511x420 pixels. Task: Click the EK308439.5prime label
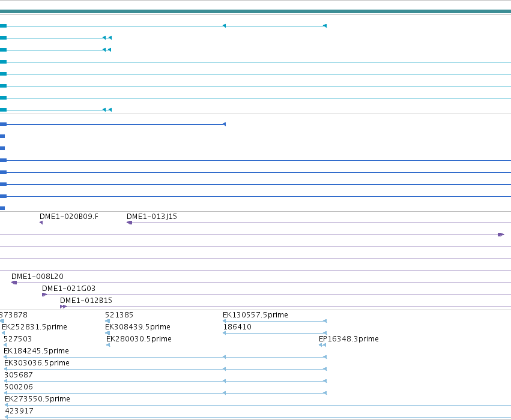[x=138, y=327]
